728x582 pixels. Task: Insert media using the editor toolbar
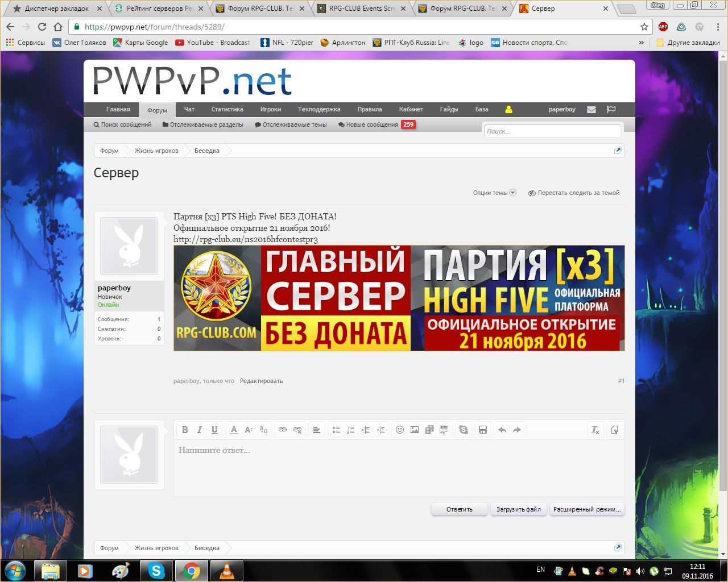coord(429,430)
